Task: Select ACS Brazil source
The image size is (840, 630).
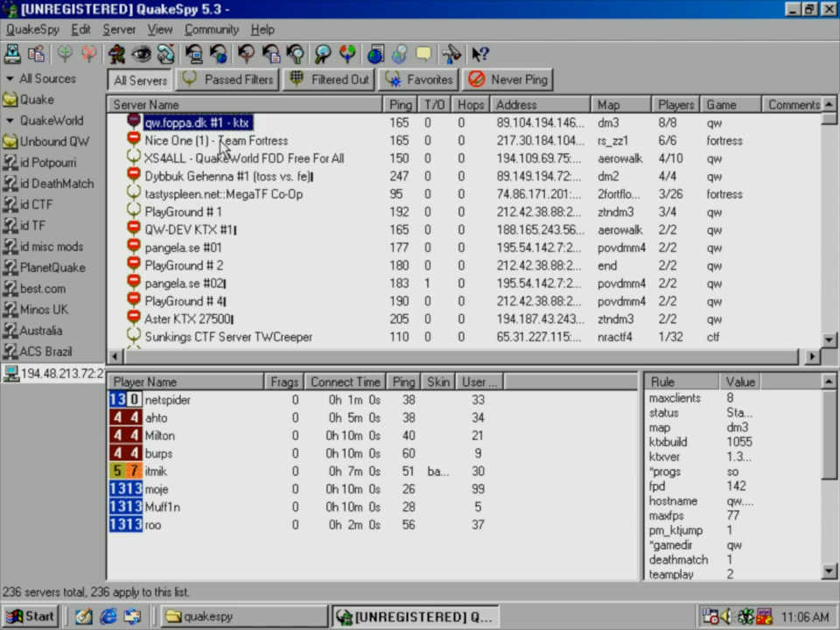Action: 38,352
